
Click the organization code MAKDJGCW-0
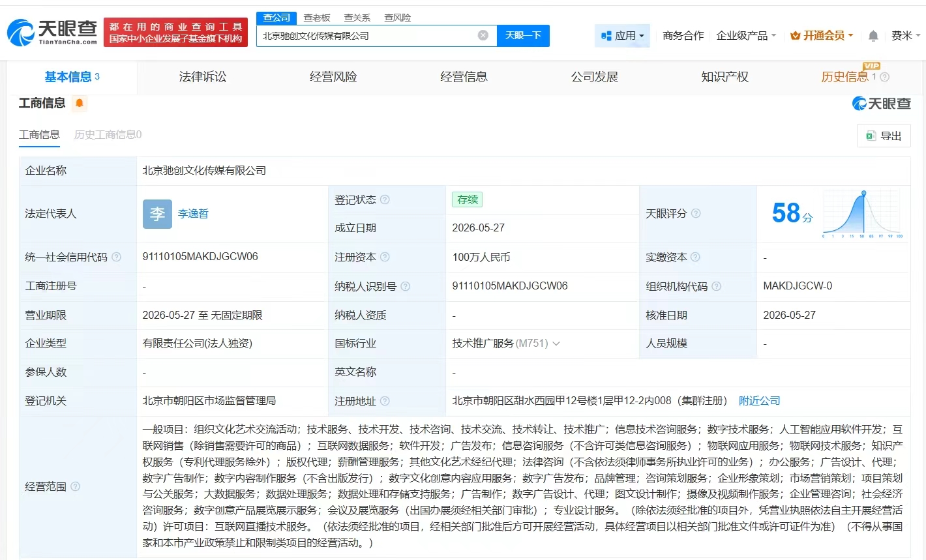point(798,286)
